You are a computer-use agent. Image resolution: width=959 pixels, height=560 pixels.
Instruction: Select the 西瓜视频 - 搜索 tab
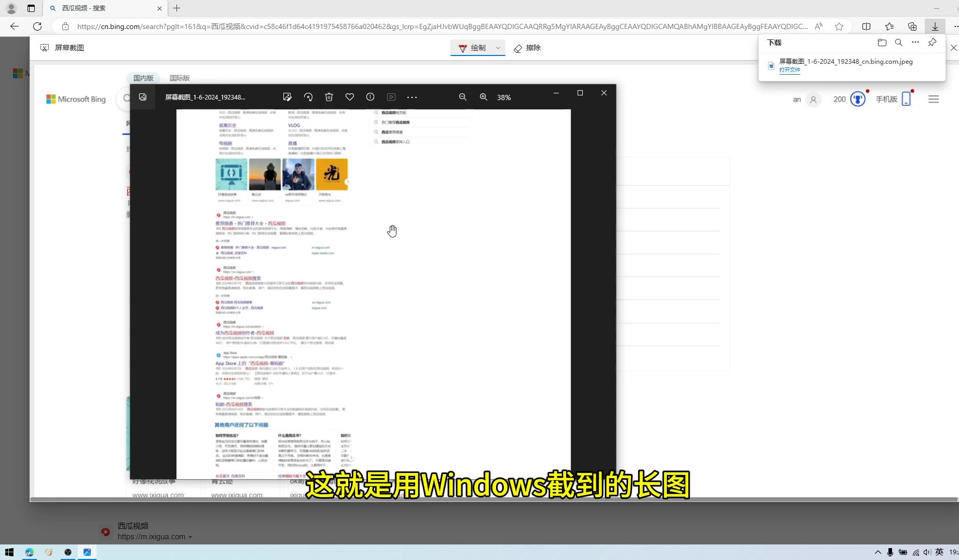tap(105, 8)
